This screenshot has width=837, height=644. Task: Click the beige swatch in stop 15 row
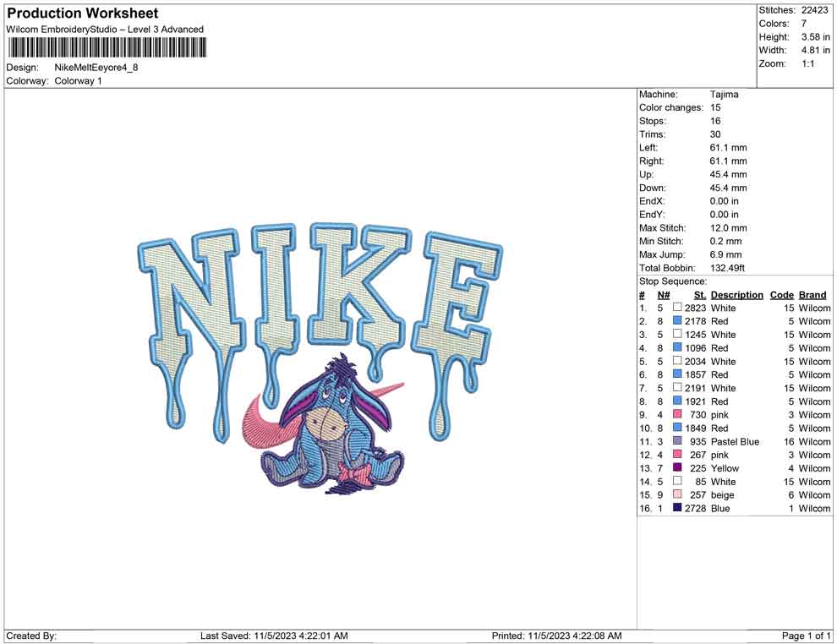coord(677,494)
